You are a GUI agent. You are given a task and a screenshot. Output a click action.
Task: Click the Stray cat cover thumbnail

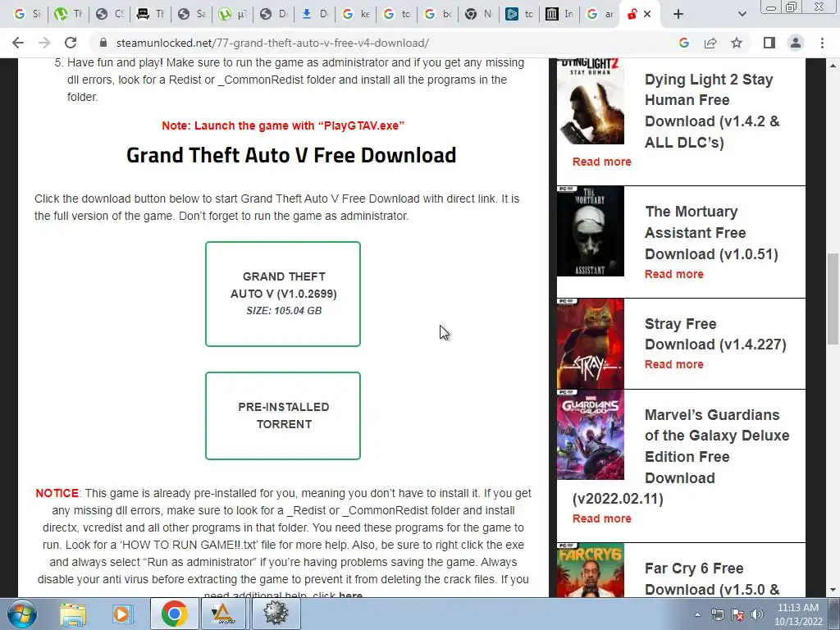click(x=591, y=344)
